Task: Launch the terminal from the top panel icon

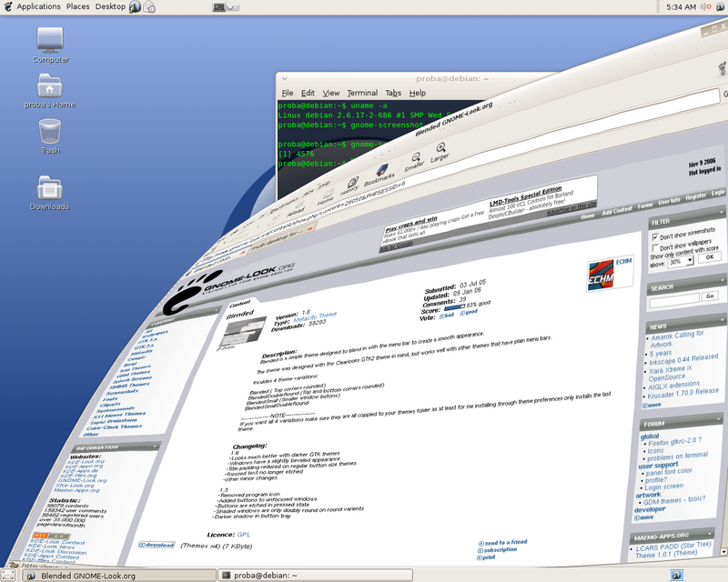Action: (218, 7)
